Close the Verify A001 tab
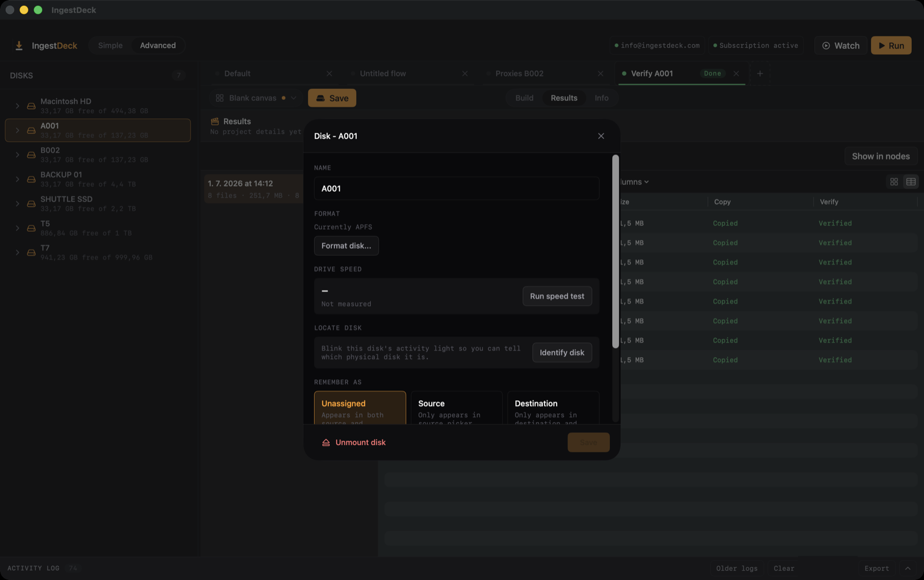Screen dimensions: 924x580 736,73
